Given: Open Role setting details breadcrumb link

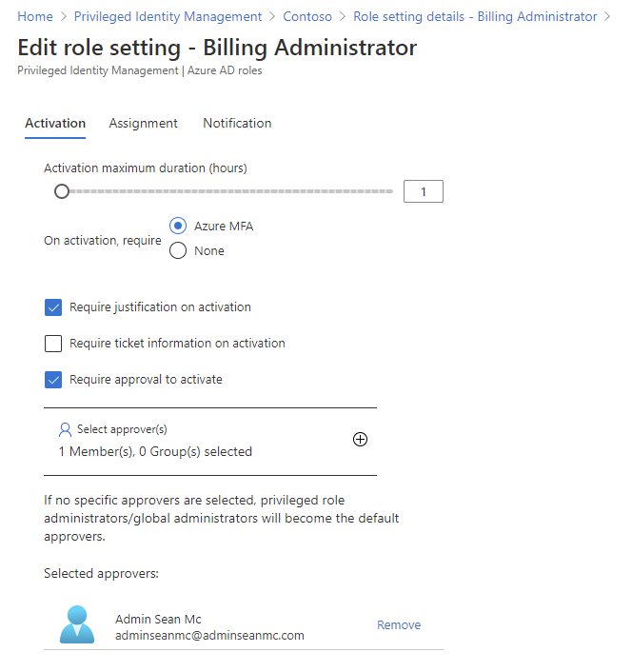Looking at the screenshot, I should tap(475, 16).
